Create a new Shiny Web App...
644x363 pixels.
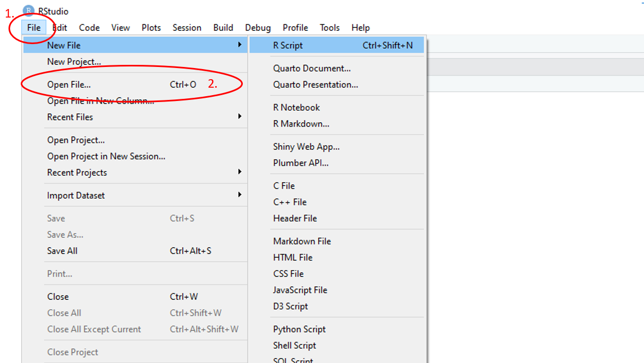point(337,147)
